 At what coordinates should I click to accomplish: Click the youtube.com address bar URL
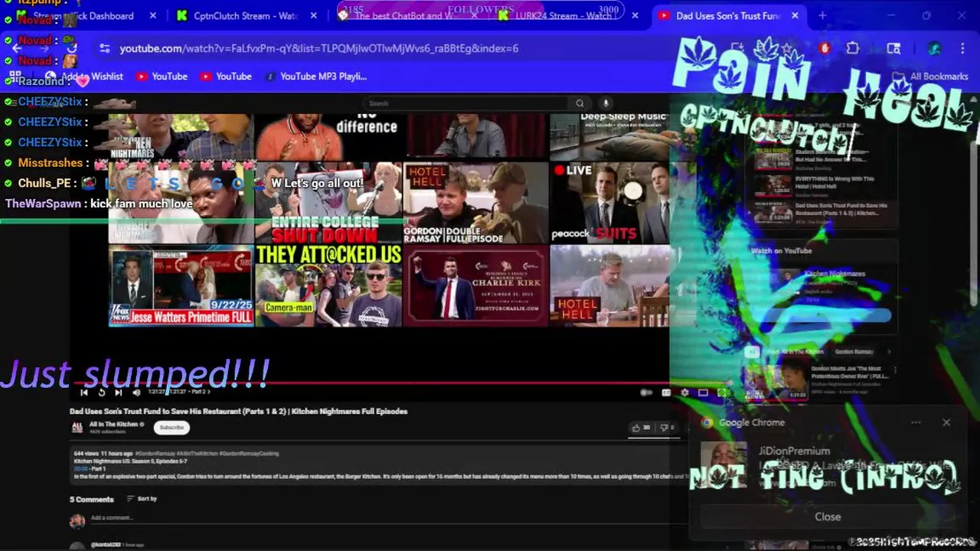tap(319, 48)
